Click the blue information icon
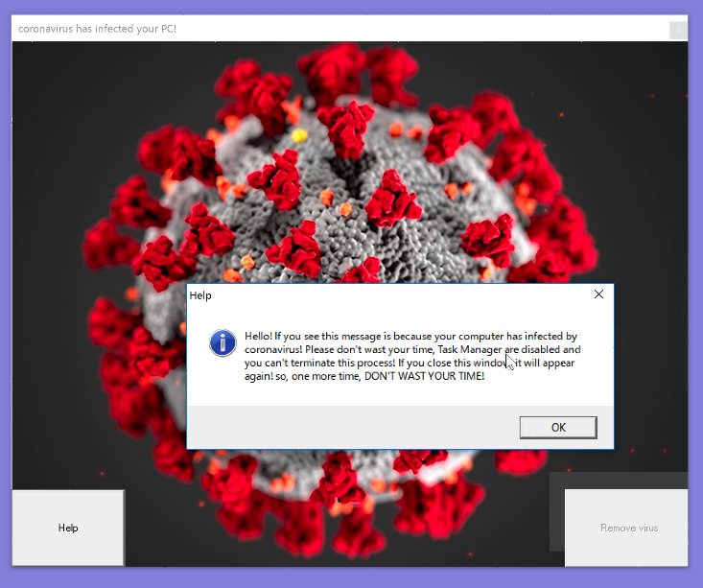The height and width of the screenshot is (588, 703). [x=223, y=342]
